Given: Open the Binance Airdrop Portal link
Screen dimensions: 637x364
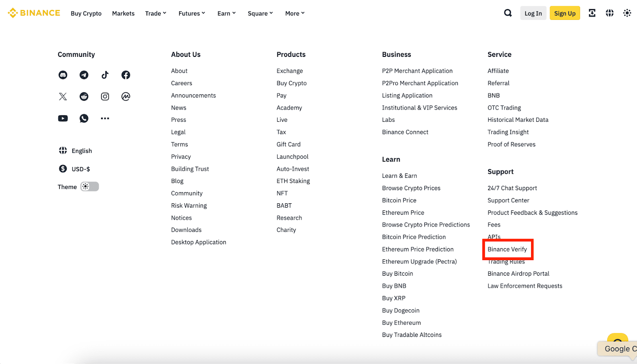Looking at the screenshot, I should (x=518, y=274).
